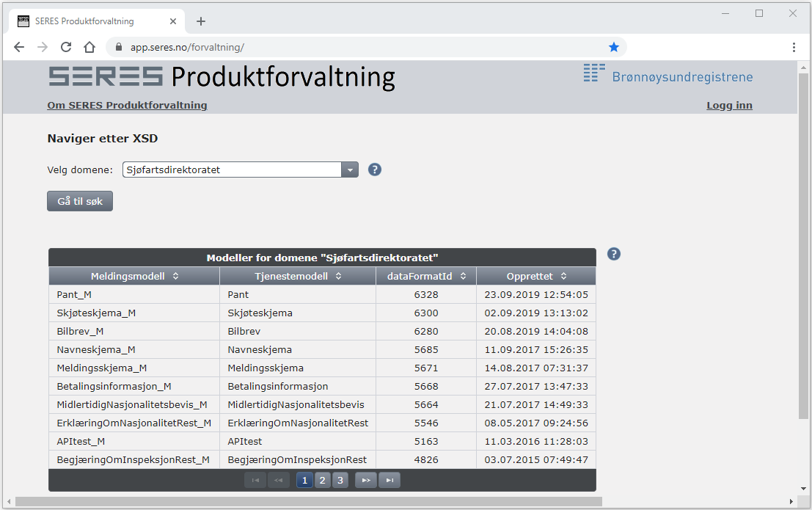Screen dimensions: 812x510
Task: Click the vertical page scrollbar
Action: click(x=803, y=246)
